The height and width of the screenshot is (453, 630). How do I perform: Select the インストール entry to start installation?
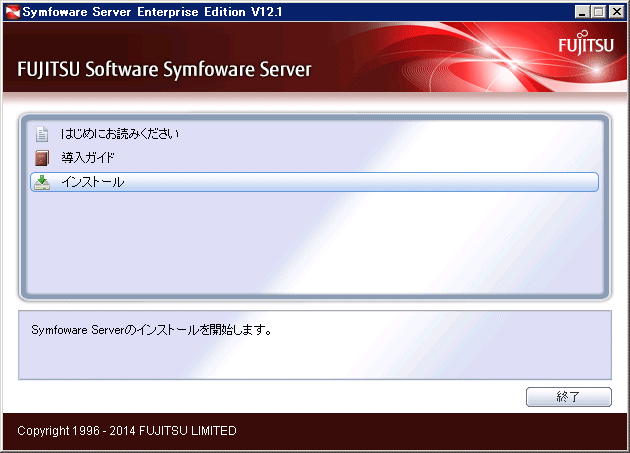[x=314, y=182]
